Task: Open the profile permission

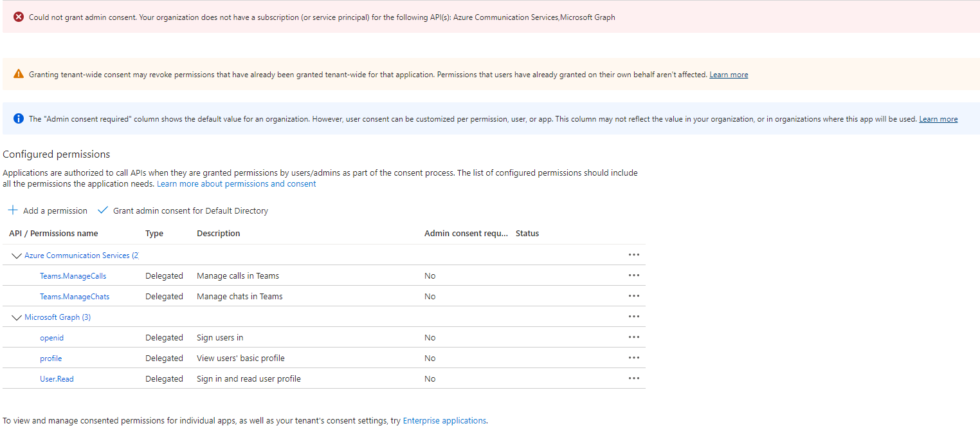Action: [x=51, y=358]
